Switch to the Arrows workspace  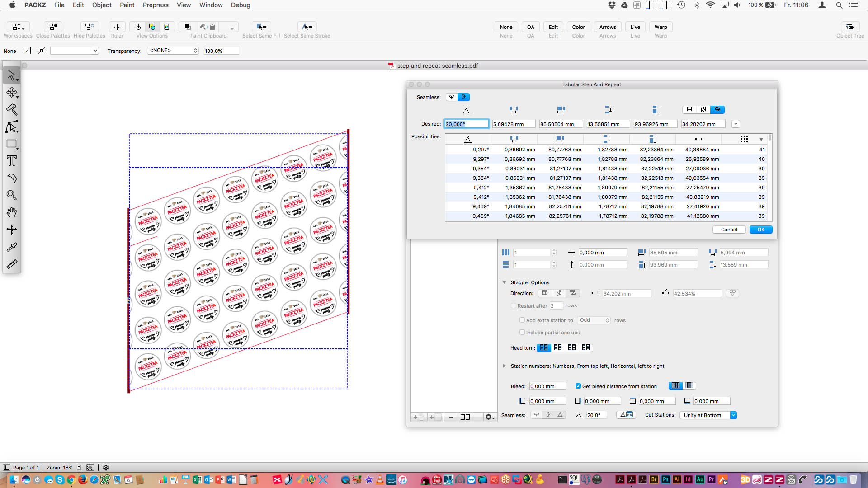pyautogui.click(x=608, y=27)
